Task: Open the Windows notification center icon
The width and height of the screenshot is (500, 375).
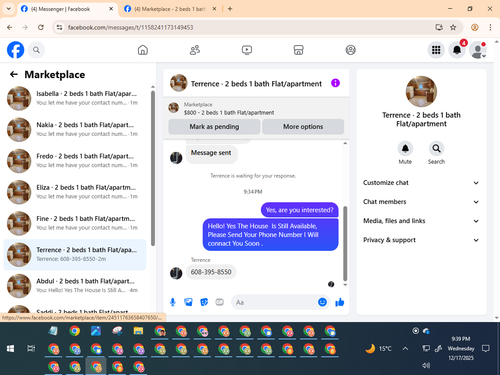Action: pos(486,349)
